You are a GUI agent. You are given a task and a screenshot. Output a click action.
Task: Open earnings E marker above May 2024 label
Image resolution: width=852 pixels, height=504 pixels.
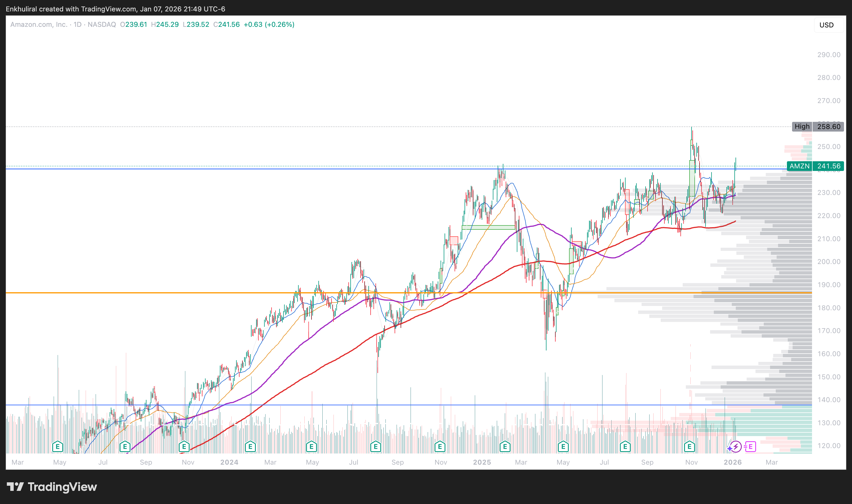311,446
